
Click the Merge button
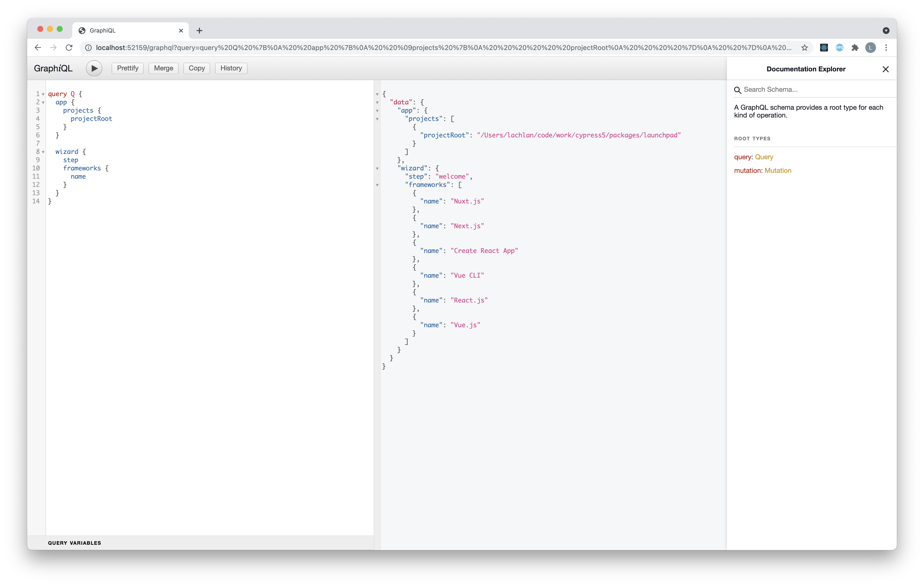pos(163,68)
